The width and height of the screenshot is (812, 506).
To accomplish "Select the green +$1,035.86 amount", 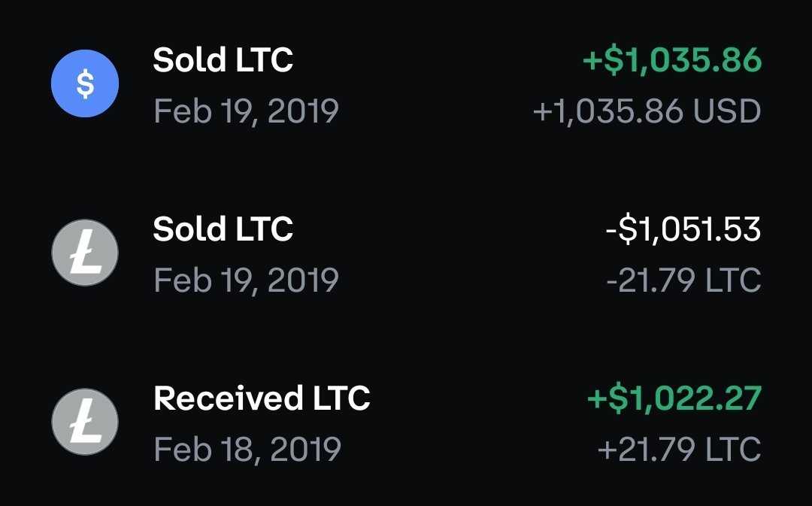I will [672, 60].
